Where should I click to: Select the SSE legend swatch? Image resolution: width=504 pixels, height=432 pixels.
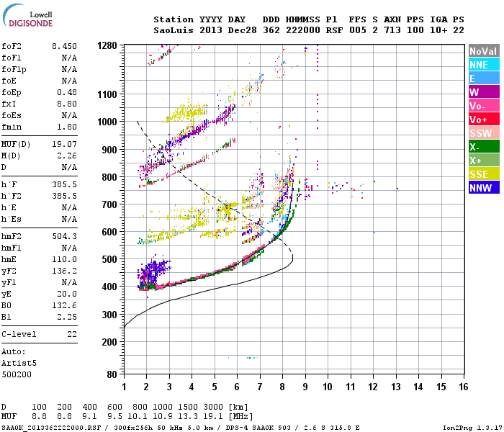tap(484, 174)
